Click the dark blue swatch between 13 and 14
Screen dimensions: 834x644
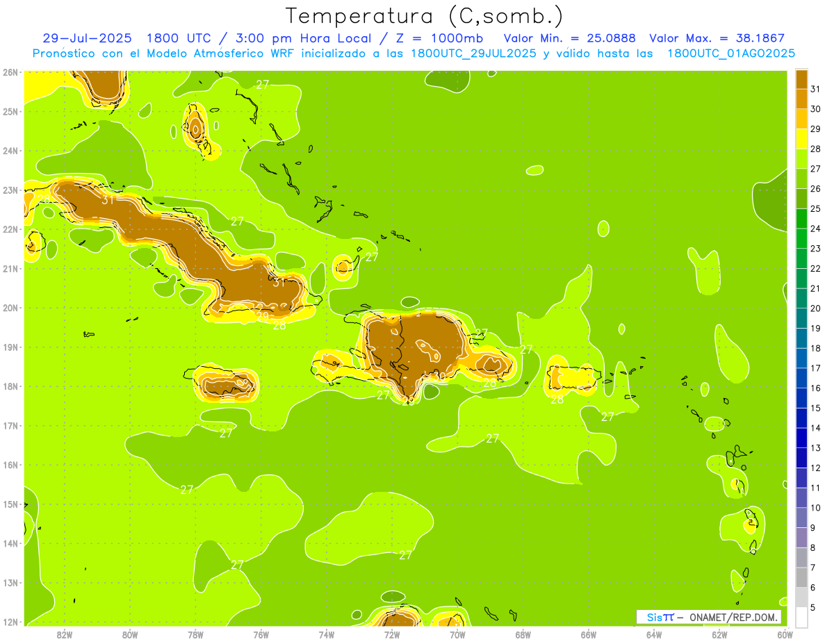(801, 438)
